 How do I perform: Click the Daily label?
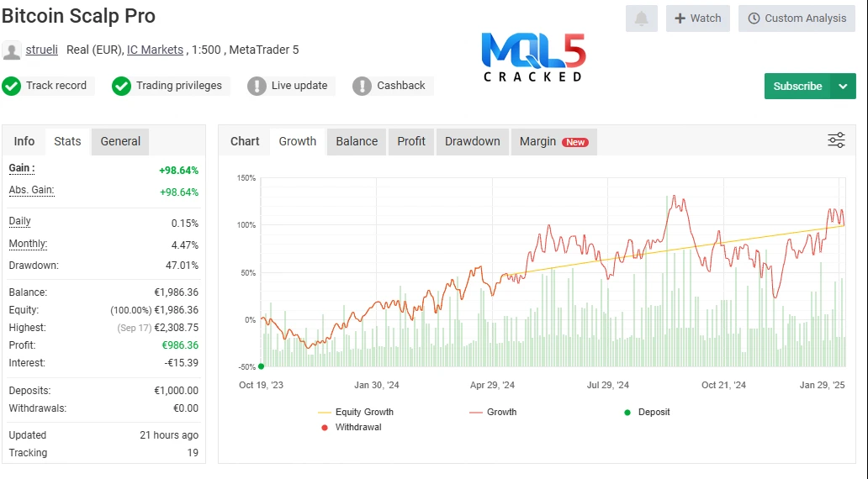19,221
